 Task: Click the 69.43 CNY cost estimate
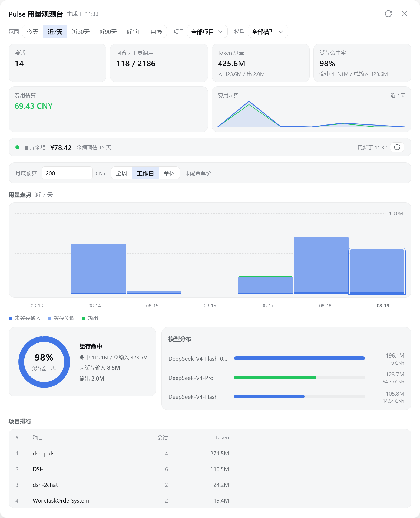tap(34, 106)
